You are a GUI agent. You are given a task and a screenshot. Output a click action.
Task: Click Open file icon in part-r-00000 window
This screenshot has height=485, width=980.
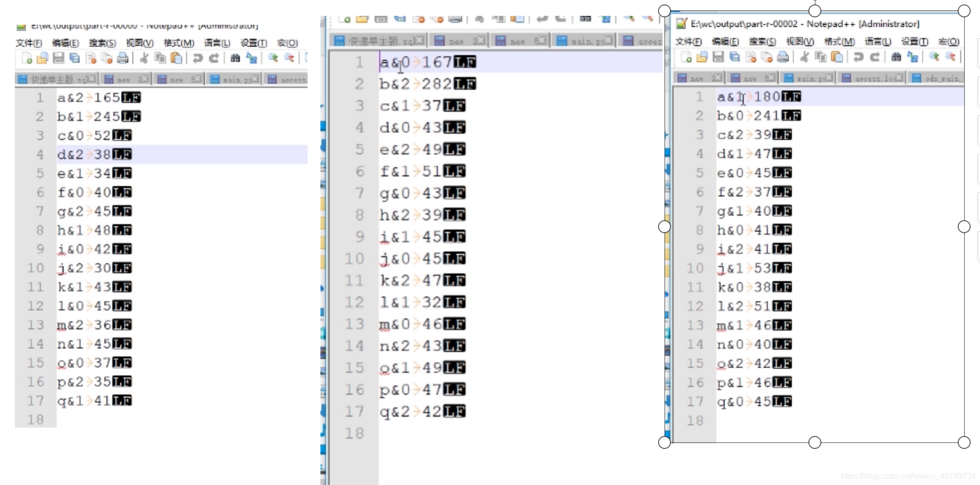tap(43, 58)
